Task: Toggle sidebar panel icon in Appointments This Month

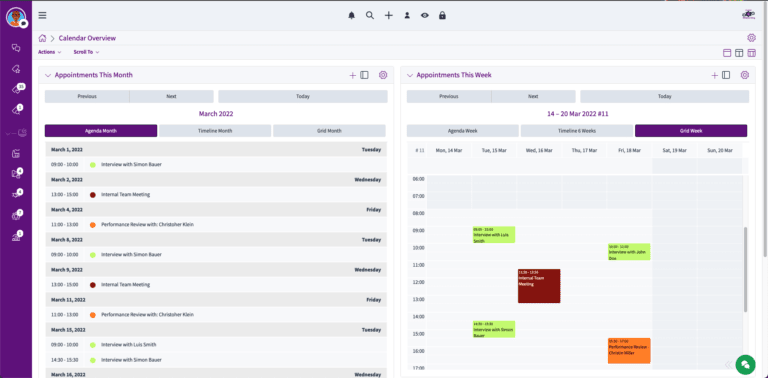Action: point(364,75)
